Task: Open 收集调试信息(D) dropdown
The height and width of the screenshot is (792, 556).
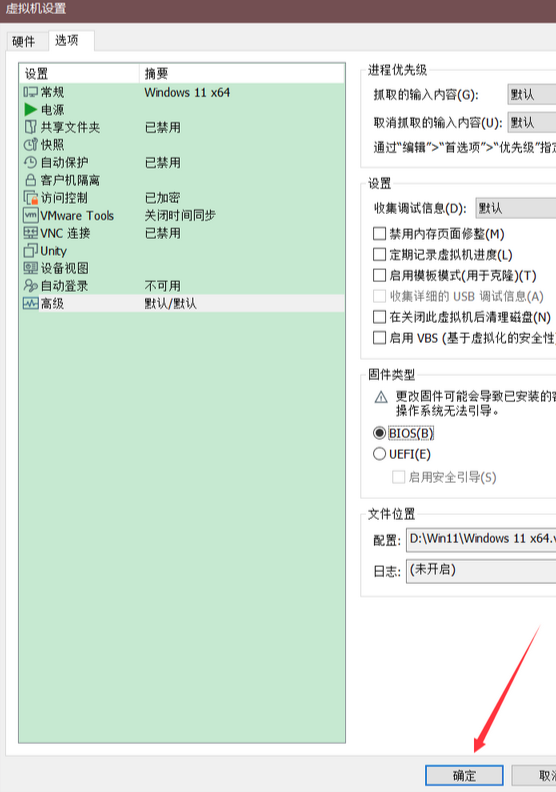Action: [516, 208]
